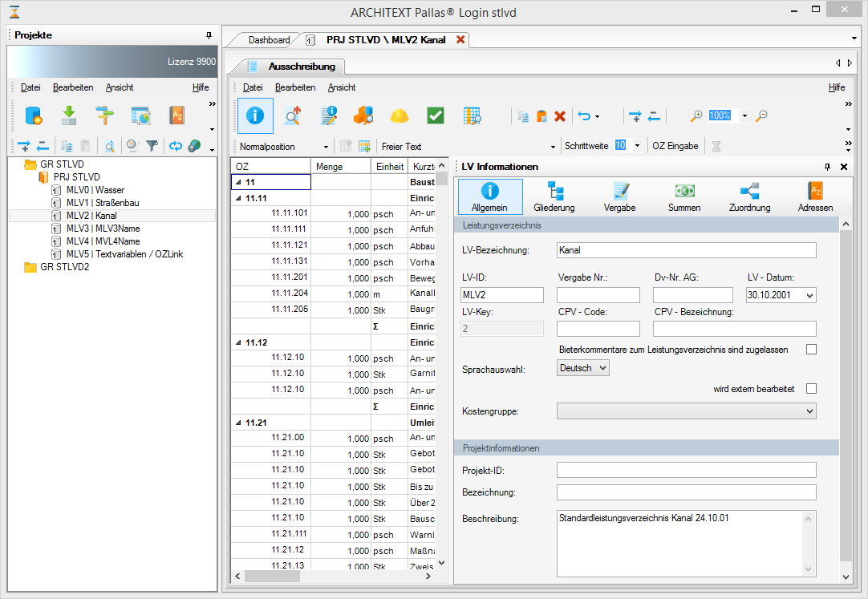Click the globe help icon
Viewport: 868px width, 599px height.
pyautogui.click(x=194, y=146)
